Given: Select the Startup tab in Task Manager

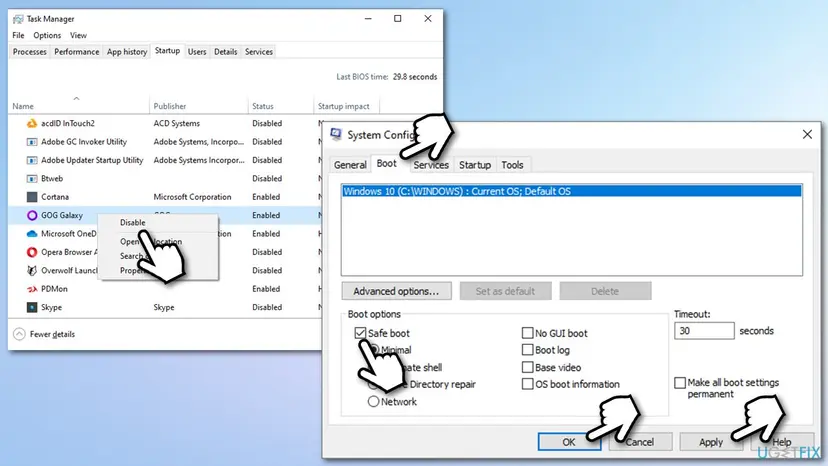Looking at the screenshot, I should (167, 51).
